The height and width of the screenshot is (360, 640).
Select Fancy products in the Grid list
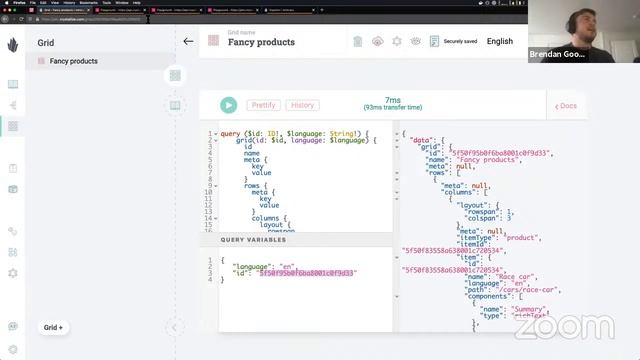click(x=100, y=61)
